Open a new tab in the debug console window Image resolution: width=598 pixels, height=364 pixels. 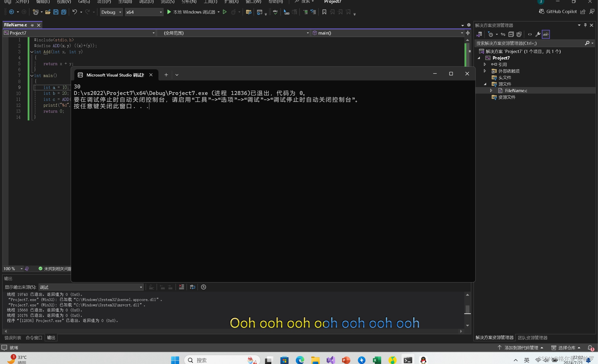point(166,75)
